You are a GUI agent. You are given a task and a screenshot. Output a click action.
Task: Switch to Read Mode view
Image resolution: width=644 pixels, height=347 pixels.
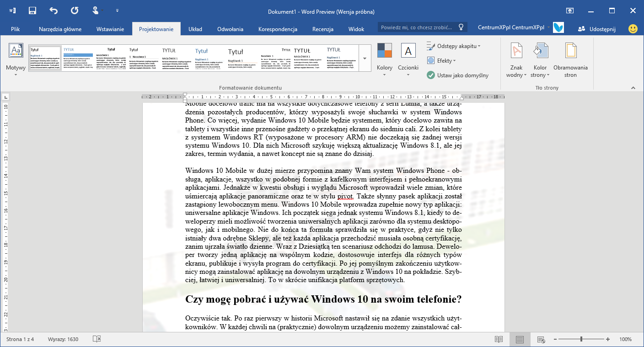coord(499,339)
